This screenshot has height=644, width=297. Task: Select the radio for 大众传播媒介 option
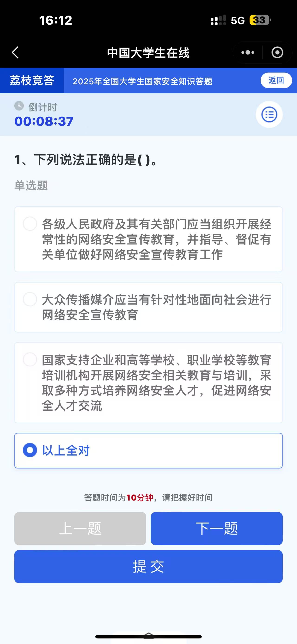[30, 299]
